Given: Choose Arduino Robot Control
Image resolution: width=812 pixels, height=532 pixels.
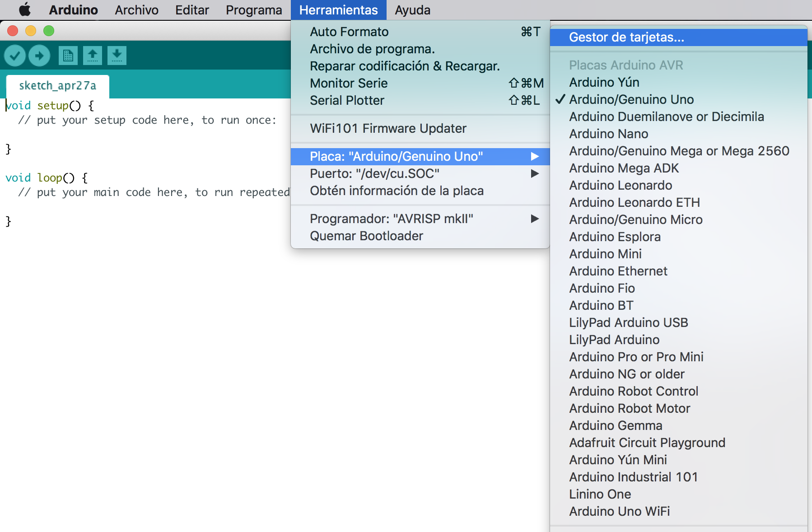Looking at the screenshot, I should [679, 391].
